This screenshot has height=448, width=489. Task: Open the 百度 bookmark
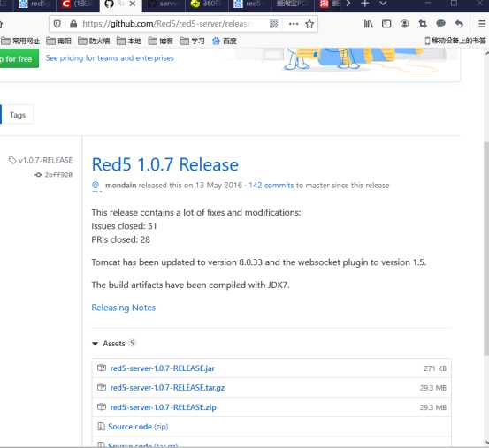(225, 42)
